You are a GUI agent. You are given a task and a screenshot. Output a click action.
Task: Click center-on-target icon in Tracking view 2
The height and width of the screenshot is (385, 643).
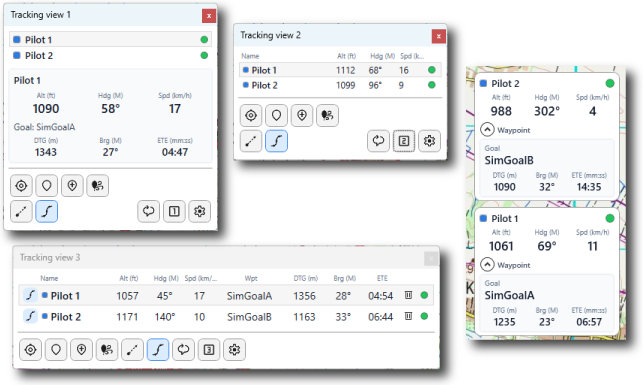pyautogui.click(x=251, y=116)
